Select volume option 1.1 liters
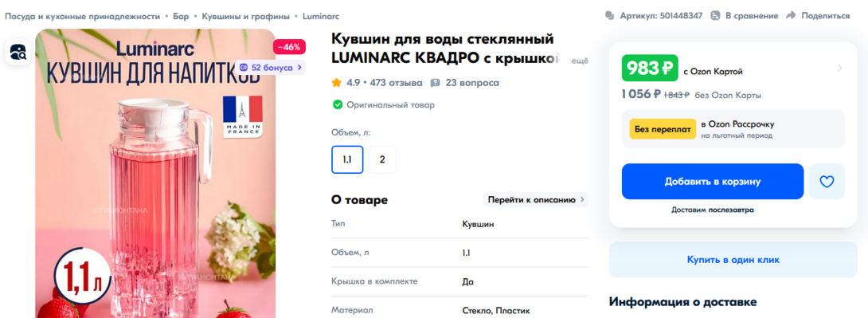868x318 pixels. pos(347,159)
